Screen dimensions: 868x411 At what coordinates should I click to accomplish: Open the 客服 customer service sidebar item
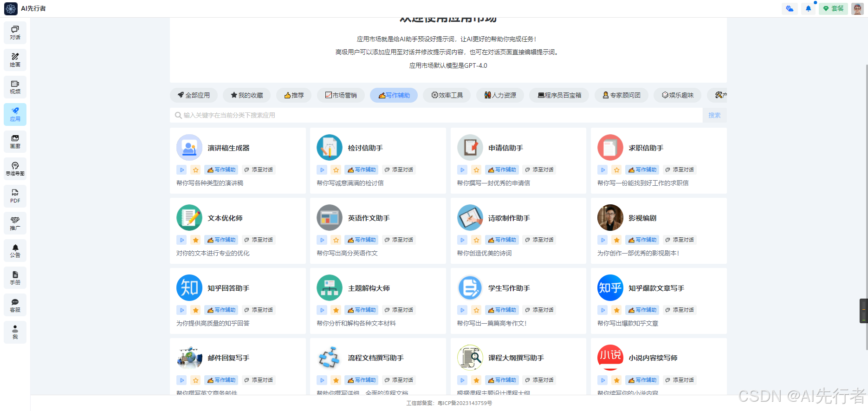click(x=15, y=305)
